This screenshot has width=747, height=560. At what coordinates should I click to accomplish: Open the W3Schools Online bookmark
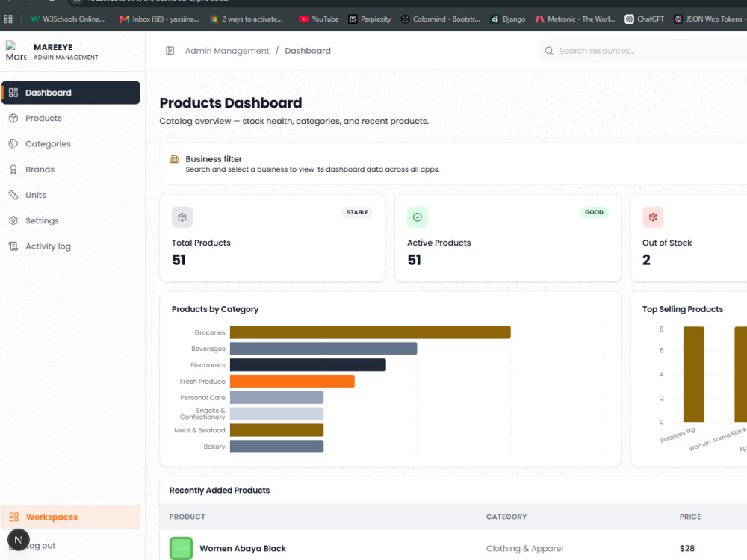pyautogui.click(x=67, y=19)
